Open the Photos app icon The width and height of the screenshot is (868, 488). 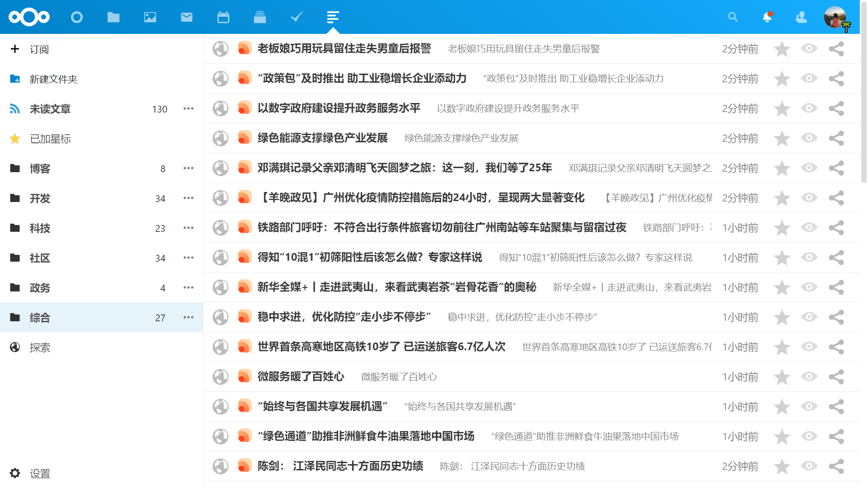pyautogui.click(x=150, y=17)
